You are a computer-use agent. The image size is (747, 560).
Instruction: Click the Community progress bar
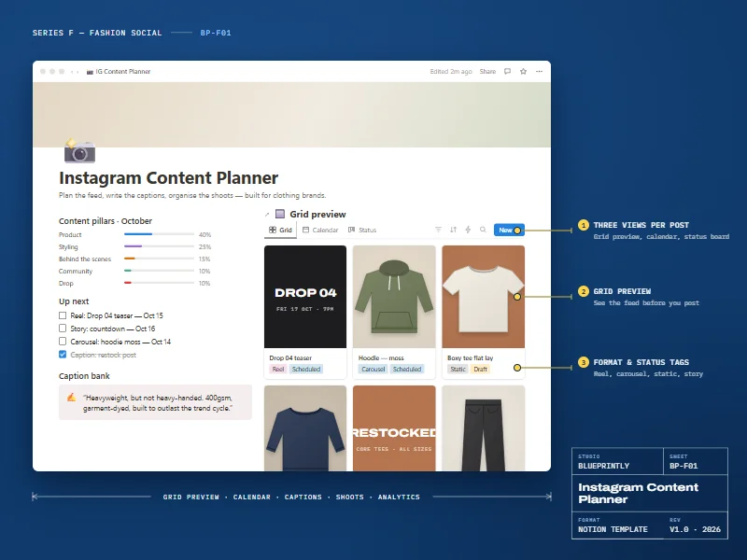159,271
